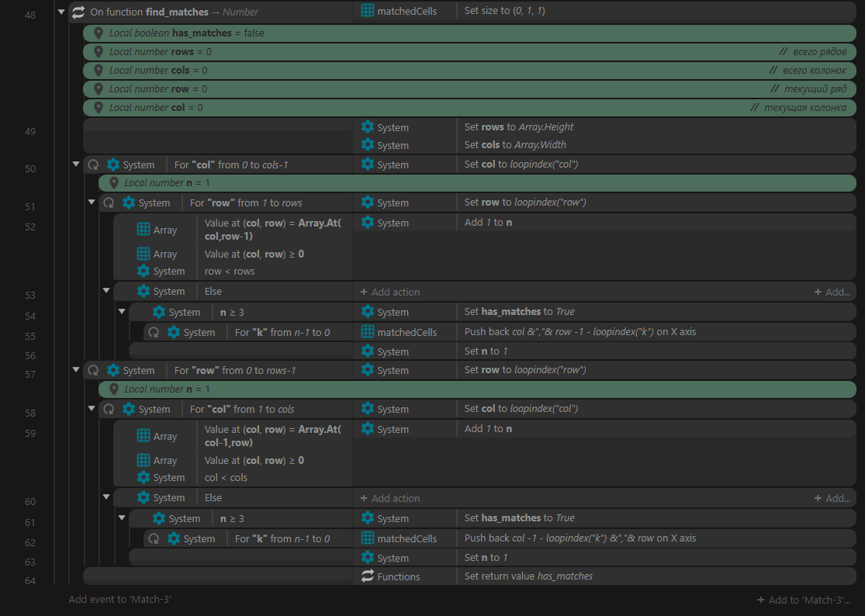
Task: Click the matchedCells icon in the 'Set size' row
Action: [x=368, y=11]
